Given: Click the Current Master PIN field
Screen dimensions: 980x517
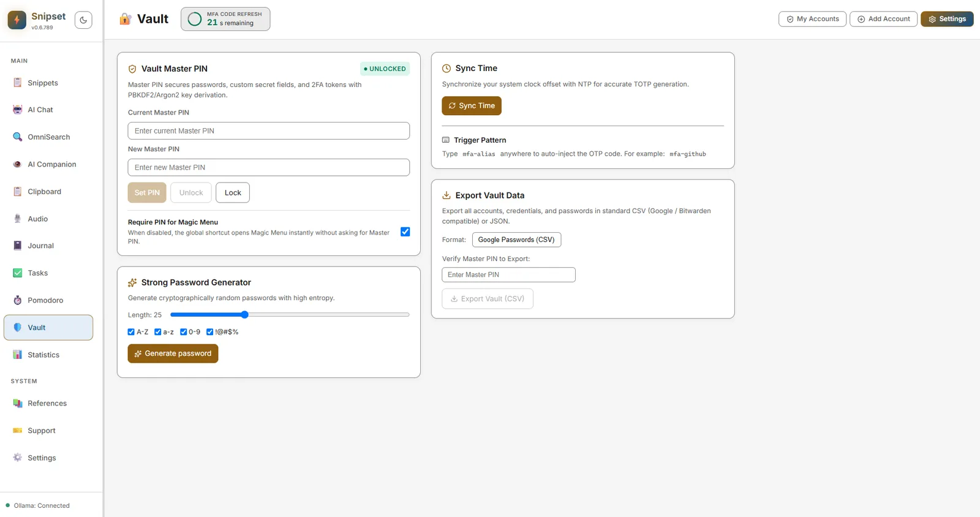Looking at the screenshot, I should (x=269, y=130).
